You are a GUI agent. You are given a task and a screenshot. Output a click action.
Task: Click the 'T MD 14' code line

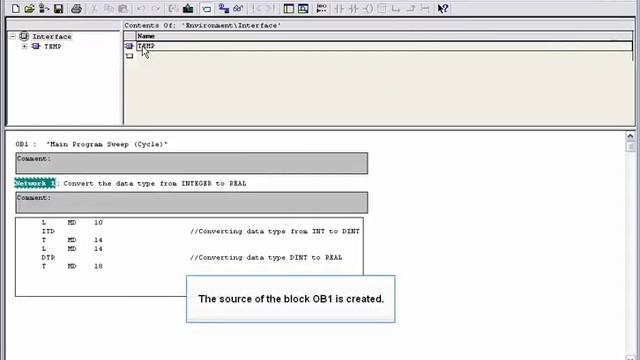pos(72,240)
